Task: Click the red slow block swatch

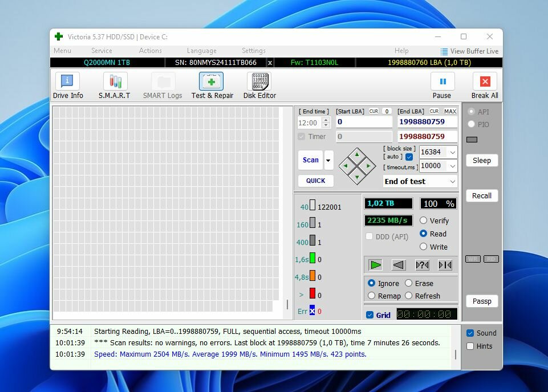Action: (x=312, y=293)
